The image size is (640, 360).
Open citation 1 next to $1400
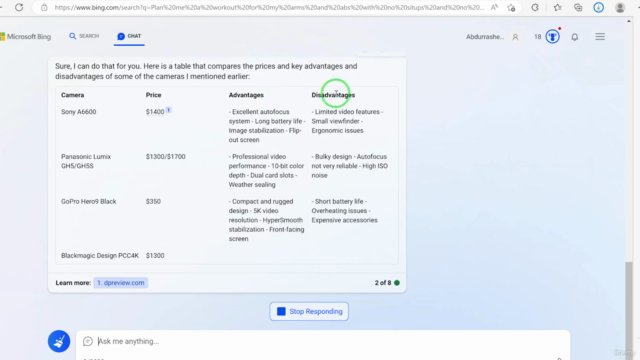point(168,110)
